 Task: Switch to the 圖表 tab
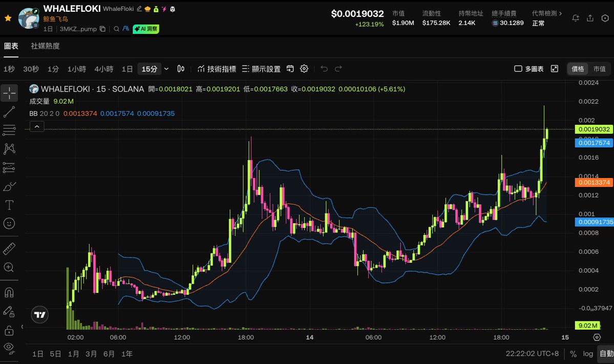click(11, 46)
